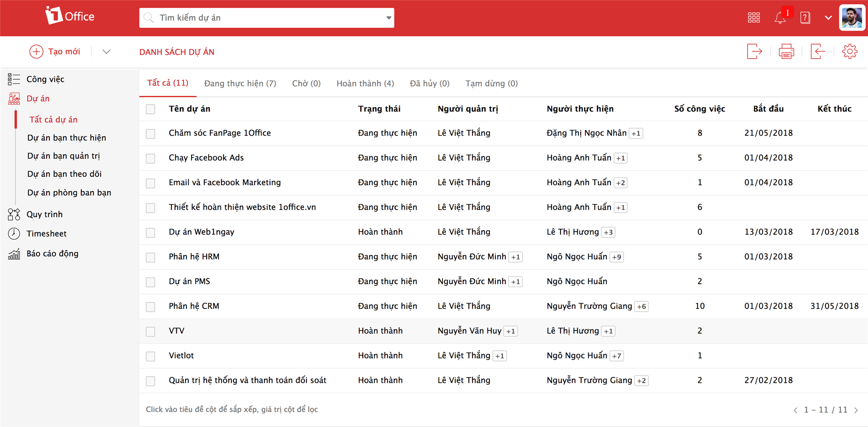Expand the header account chevron

[828, 18]
